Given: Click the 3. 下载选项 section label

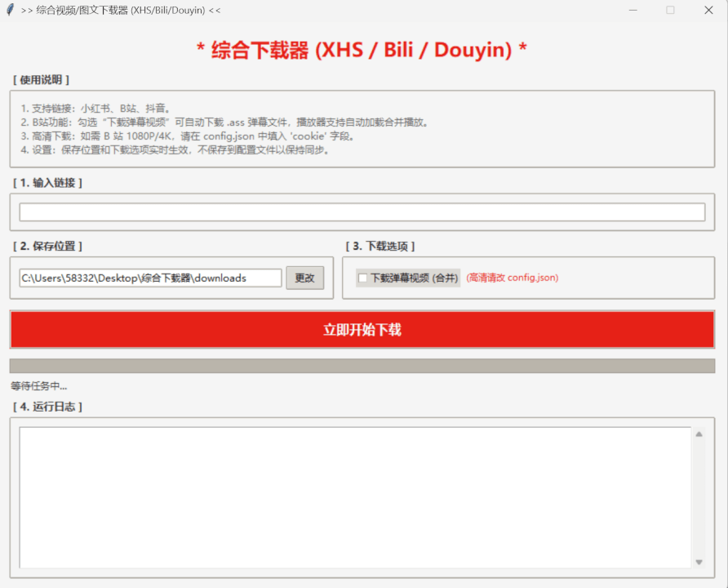Looking at the screenshot, I should click(x=380, y=246).
